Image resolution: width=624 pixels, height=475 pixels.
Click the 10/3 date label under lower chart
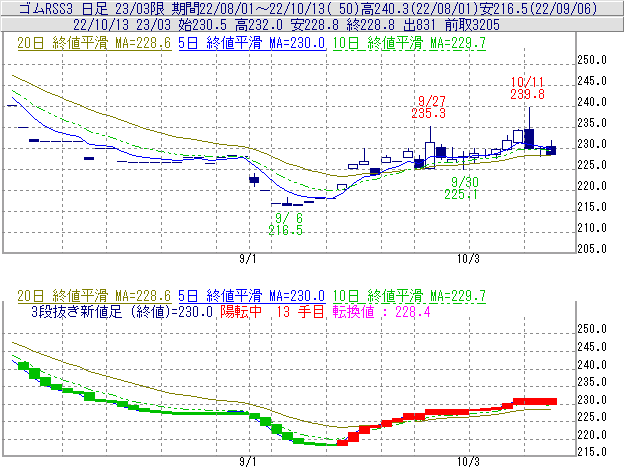tap(468, 462)
